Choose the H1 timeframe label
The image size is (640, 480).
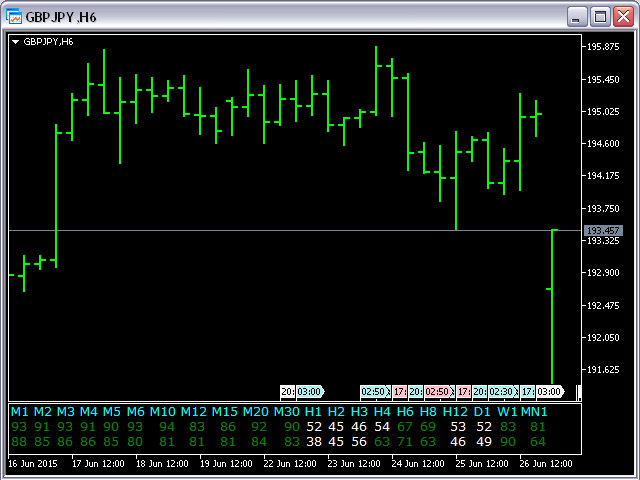point(314,412)
